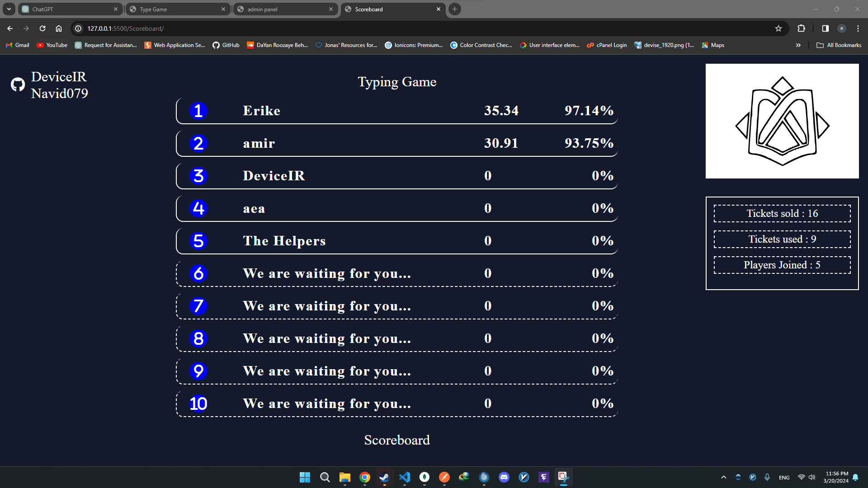The height and width of the screenshot is (488, 868).
Task: Open the Maps bookmark
Action: coord(713,45)
